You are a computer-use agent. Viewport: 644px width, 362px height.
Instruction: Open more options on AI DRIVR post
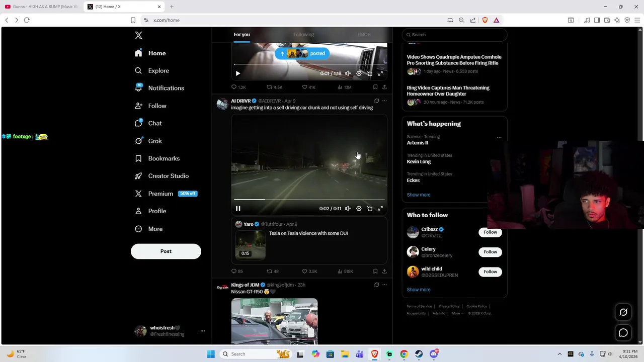[x=384, y=101]
